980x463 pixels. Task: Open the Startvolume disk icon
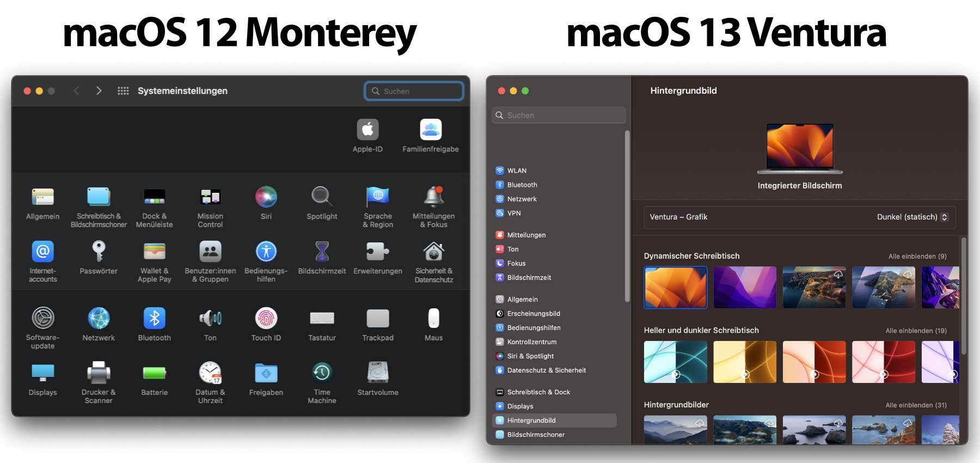pos(377,373)
